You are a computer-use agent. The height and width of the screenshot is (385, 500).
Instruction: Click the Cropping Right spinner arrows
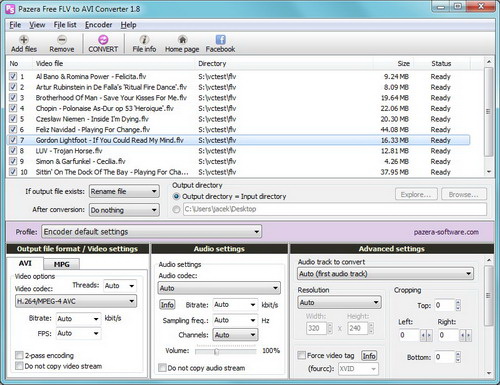(465, 335)
